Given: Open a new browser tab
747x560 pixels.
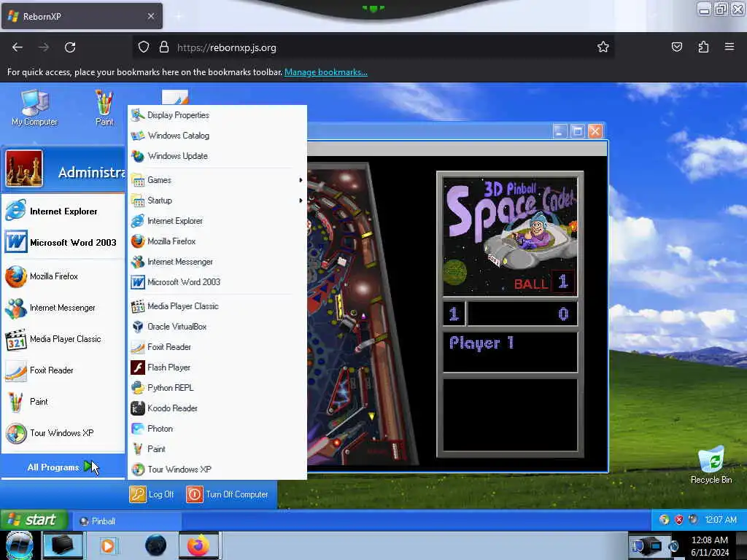Looking at the screenshot, I should [179, 17].
